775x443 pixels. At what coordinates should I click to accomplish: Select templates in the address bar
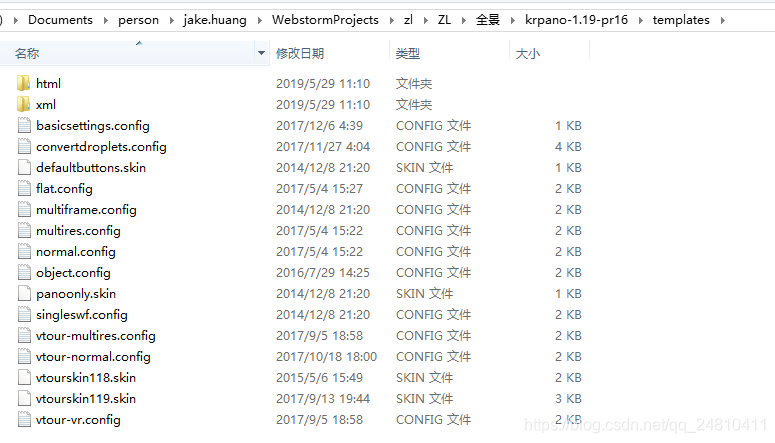point(681,20)
